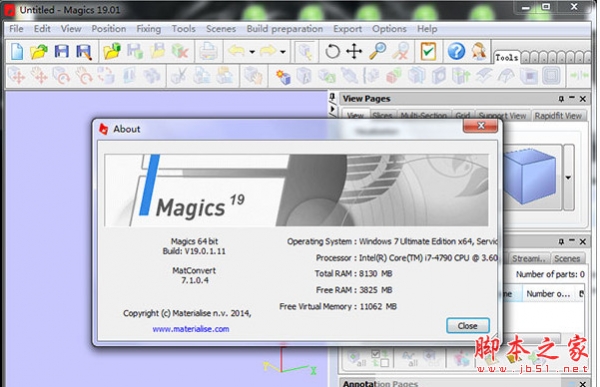Open the Undo history dropdown arrow
600x387 pixels.
click(x=252, y=52)
